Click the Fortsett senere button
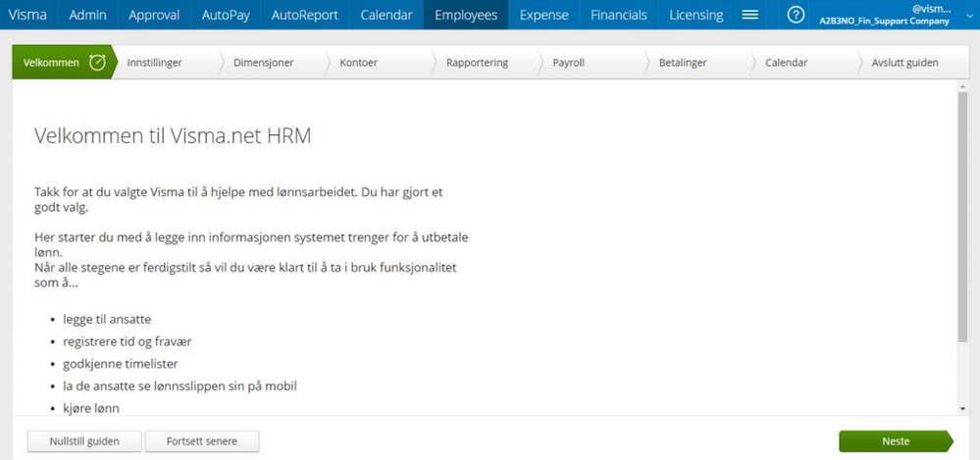The image size is (980, 460). click(202, 441)
